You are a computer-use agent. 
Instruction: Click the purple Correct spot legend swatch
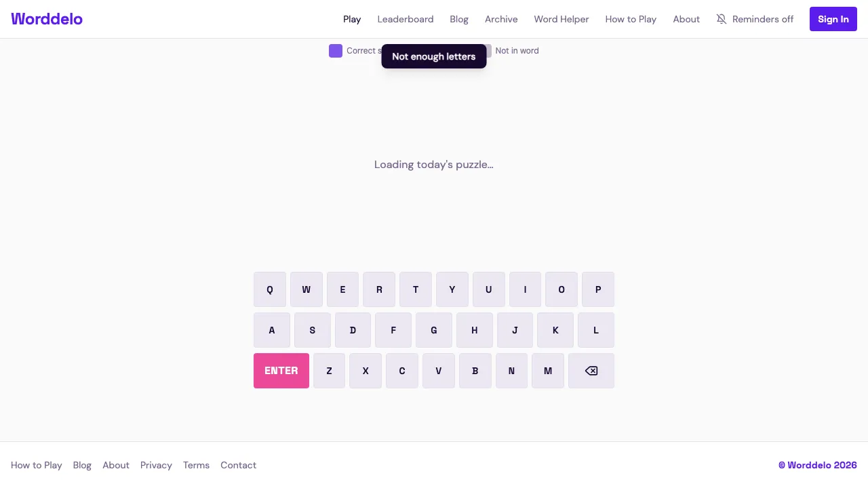point(336,51)
